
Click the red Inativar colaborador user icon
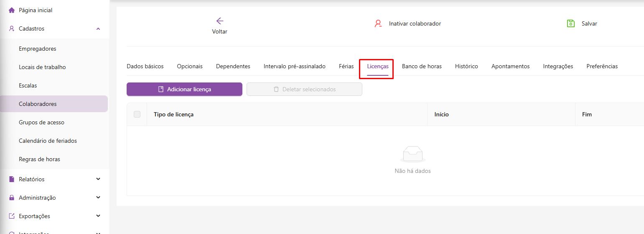coord(378,23)
